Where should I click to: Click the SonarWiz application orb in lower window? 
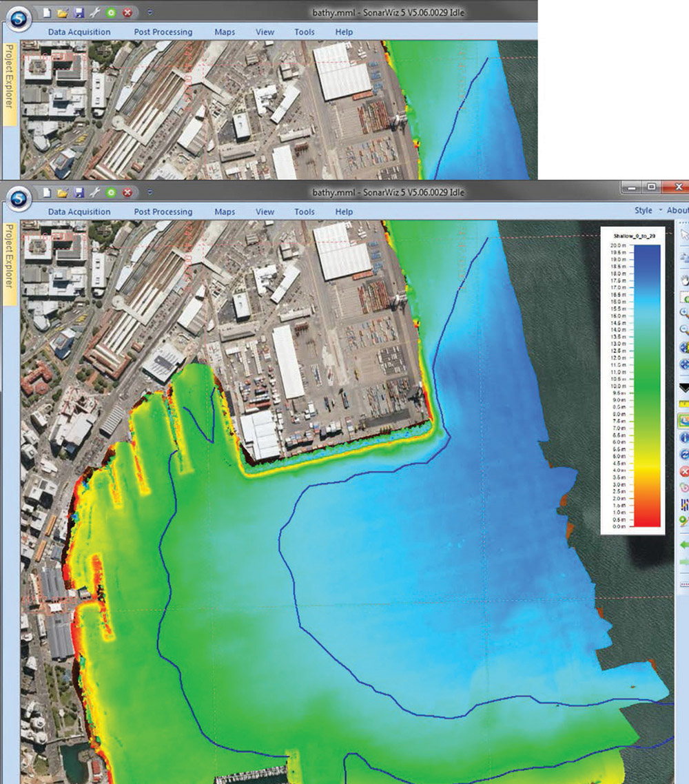click(19, 196)
